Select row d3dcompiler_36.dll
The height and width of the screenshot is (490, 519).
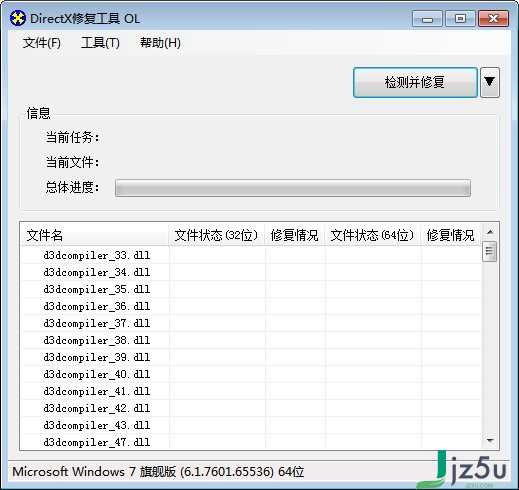251,306
